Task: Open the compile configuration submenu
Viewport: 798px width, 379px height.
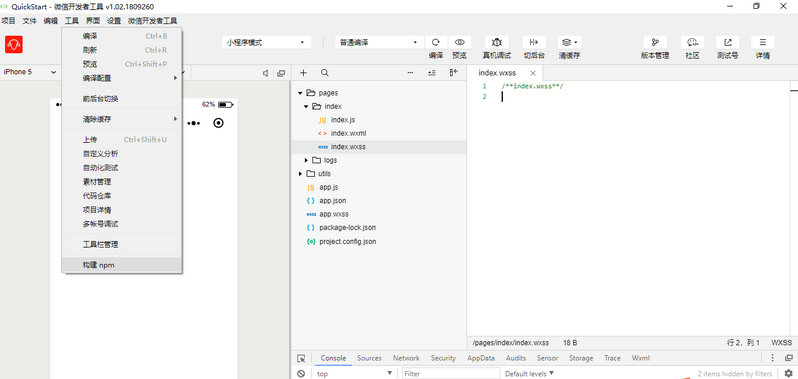Action: click(x=122, y=78)
